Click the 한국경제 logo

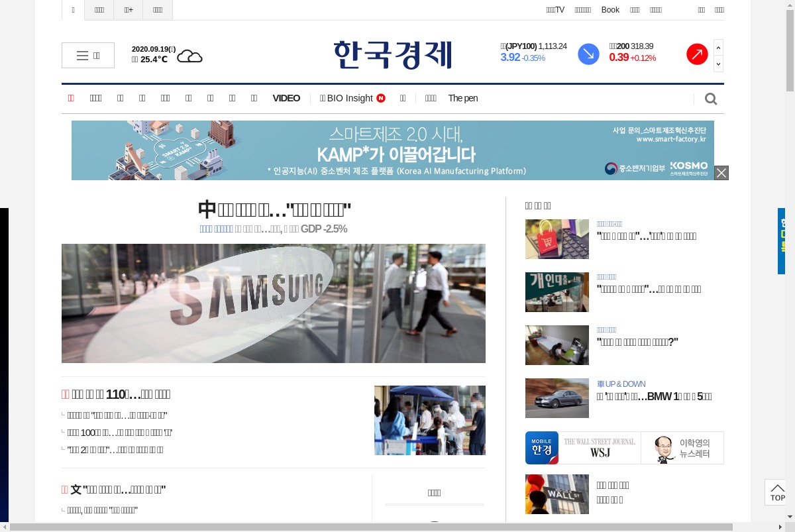393,54
